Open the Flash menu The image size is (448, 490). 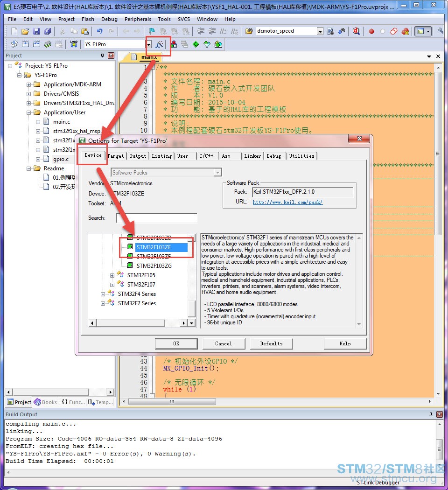(88, 19)
